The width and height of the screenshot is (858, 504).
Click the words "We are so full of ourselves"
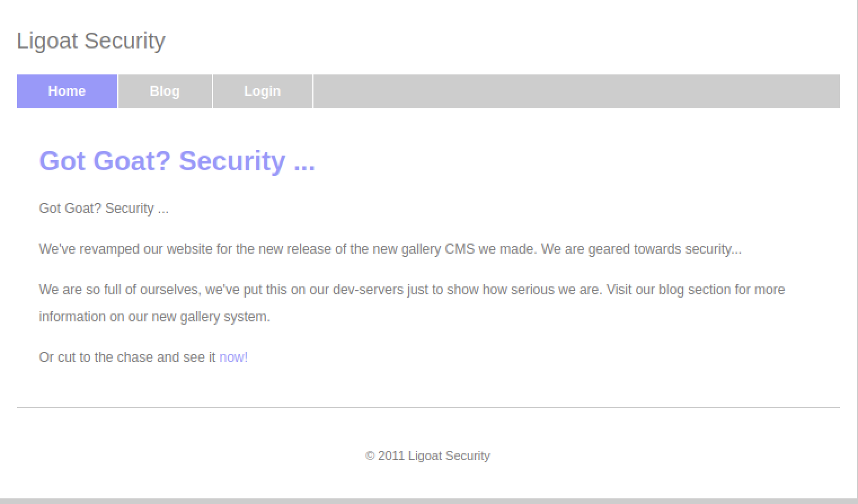[x=120, y=290]
